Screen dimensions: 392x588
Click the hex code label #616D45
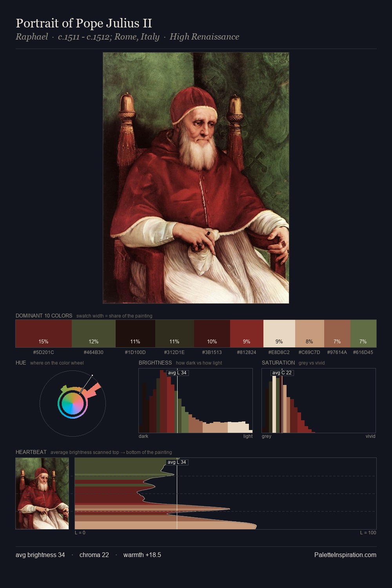[x=363, y=352]
